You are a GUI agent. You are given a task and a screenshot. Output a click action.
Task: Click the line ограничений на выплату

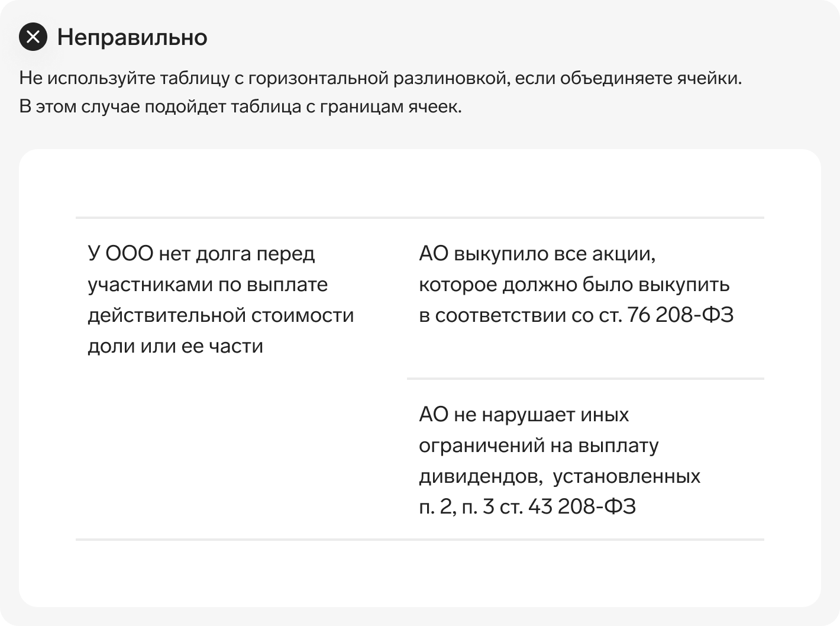[x=538, y=445]
